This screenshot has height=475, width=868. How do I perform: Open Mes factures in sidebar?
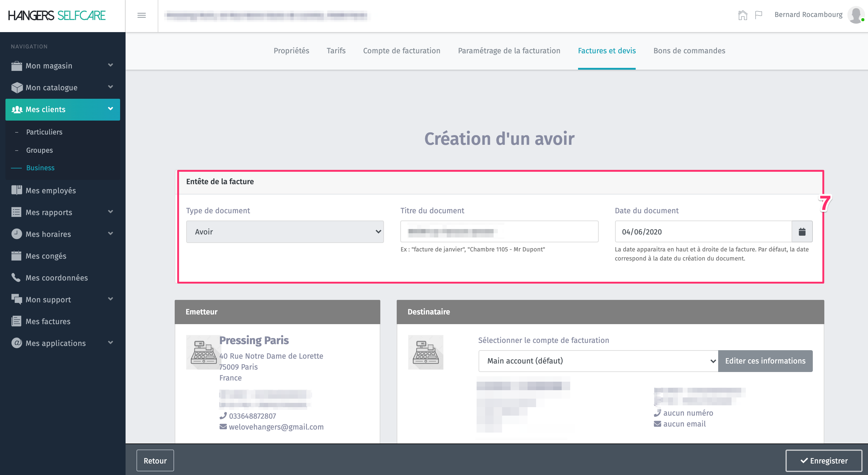[x=48, y=321]
